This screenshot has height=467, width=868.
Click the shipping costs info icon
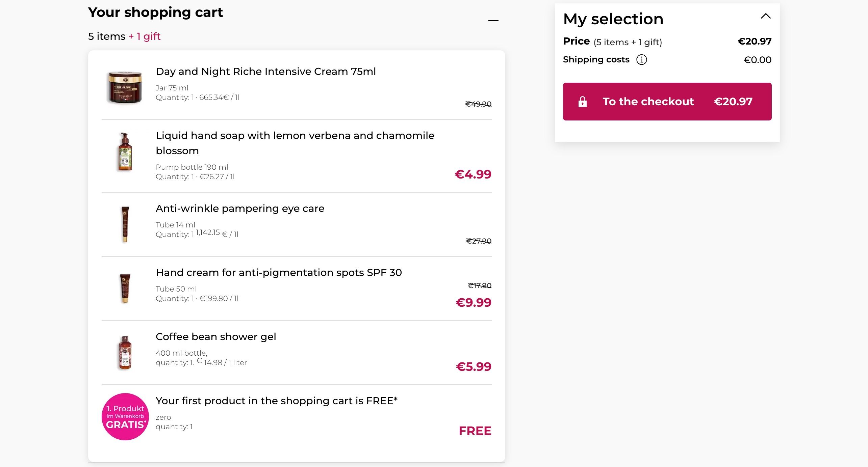(641, 60)
